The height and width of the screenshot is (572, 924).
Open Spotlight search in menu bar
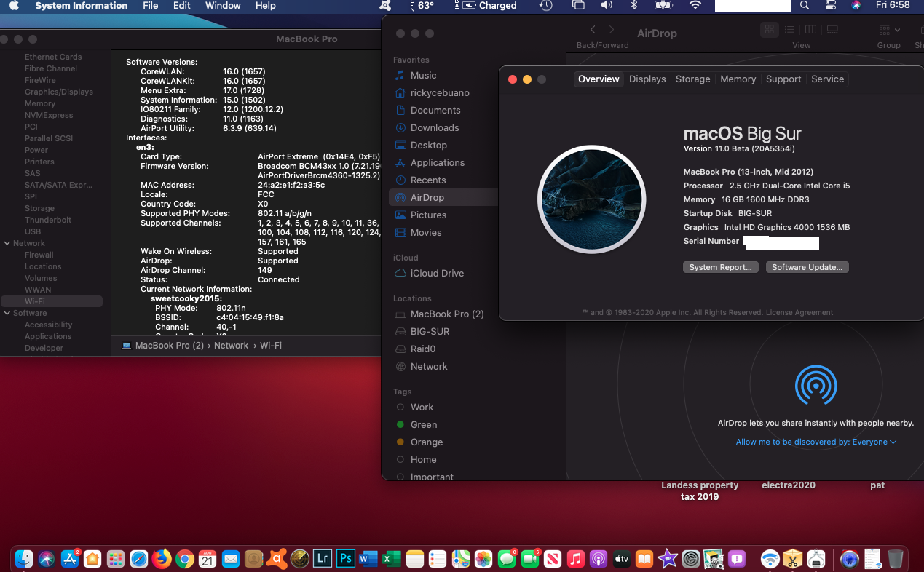[805, 6]
